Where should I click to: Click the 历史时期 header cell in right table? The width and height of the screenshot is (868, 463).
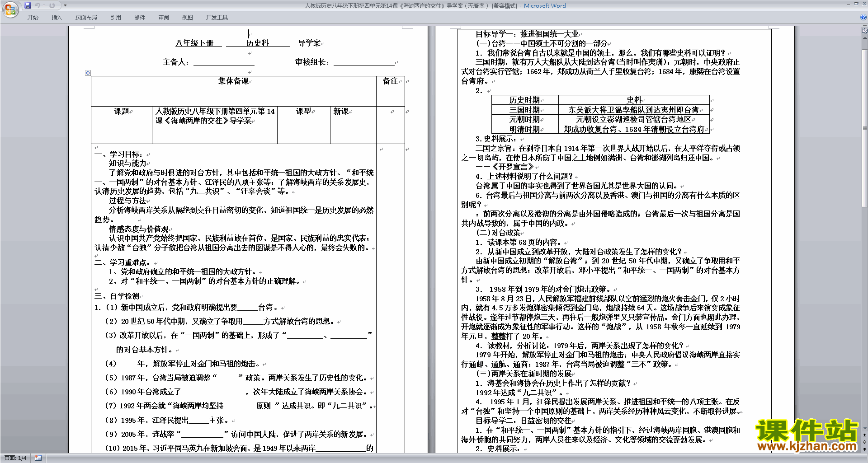point(525,100)
